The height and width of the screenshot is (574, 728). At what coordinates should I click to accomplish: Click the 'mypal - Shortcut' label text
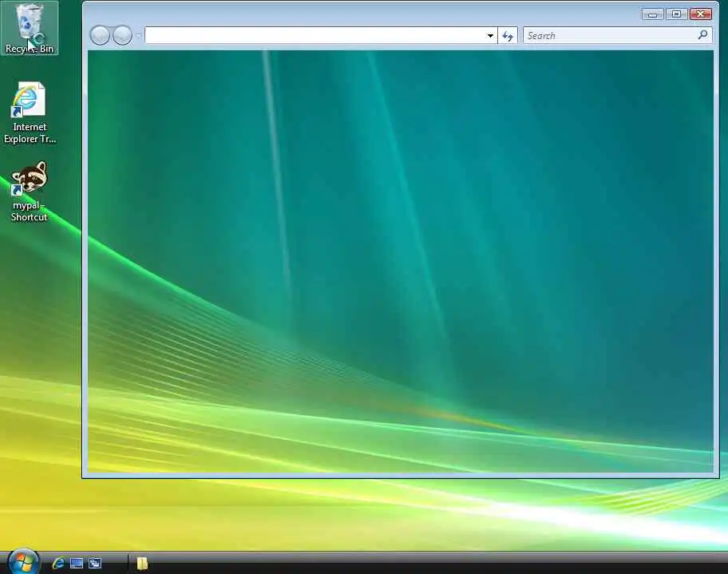29,212
